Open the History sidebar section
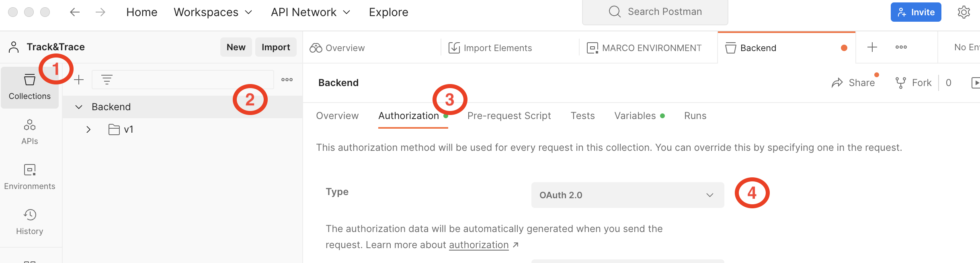The height and width of the screenshot is (263, 980). click(30, 222)
